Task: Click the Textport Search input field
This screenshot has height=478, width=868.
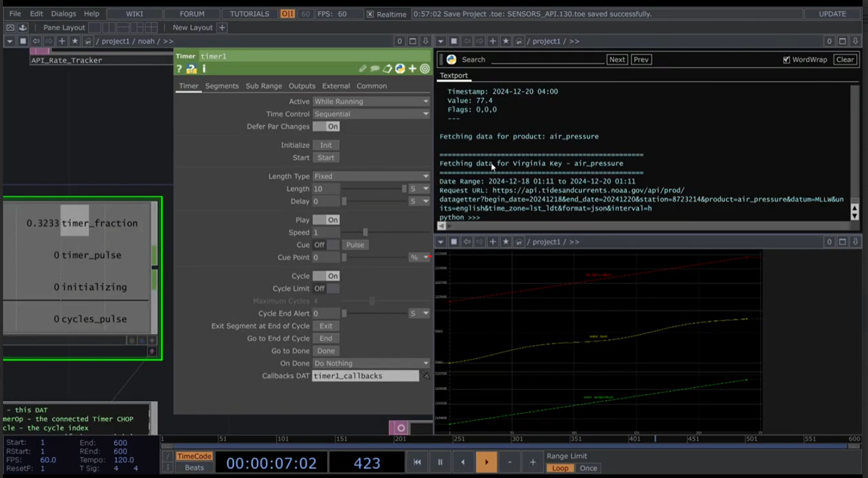Action: tap(547, 59)
